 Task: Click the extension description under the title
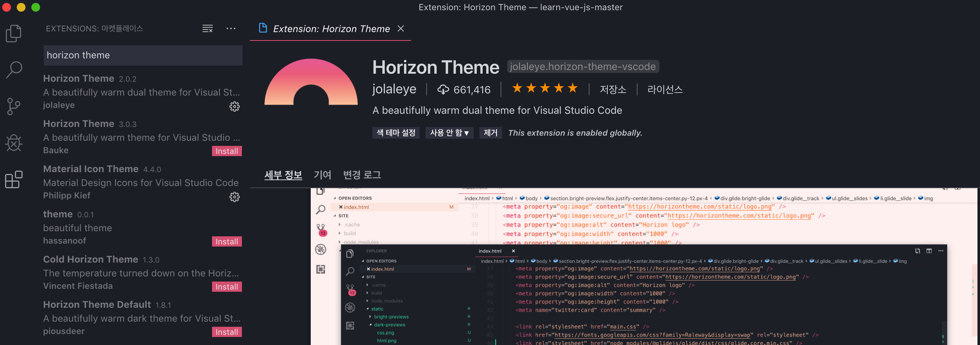(497, 111)
